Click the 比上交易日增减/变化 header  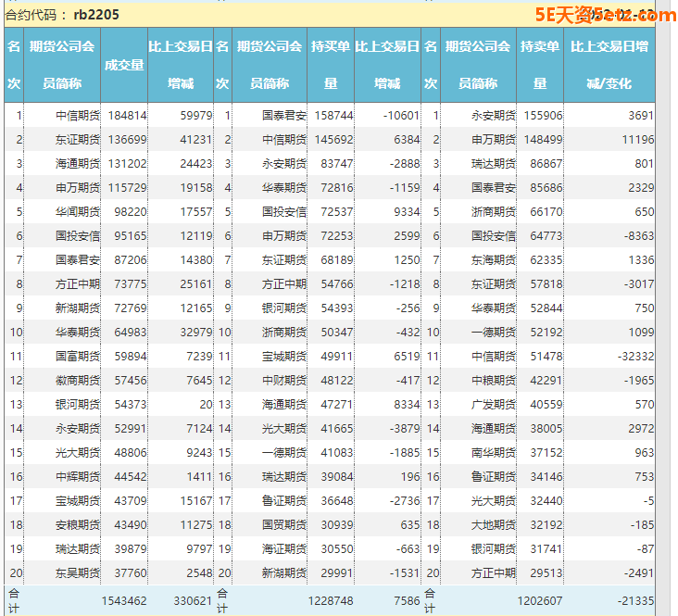[x=609, y=65]
